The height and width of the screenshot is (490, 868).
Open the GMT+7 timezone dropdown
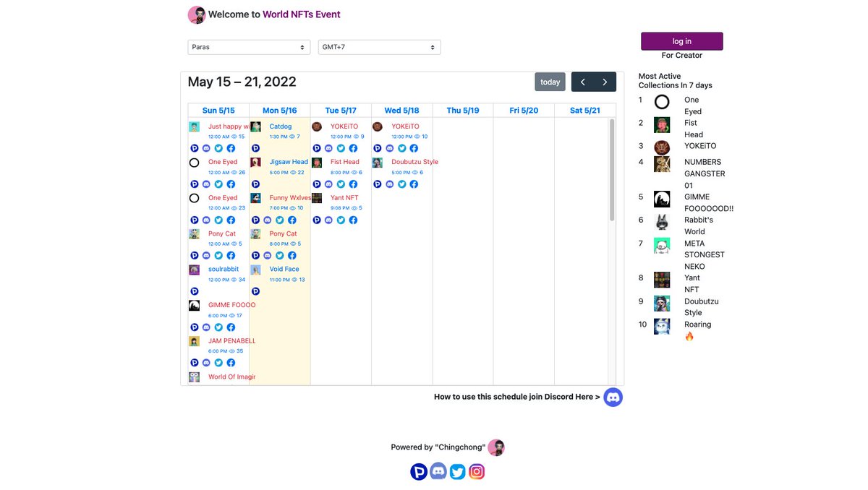click(380, 47)
